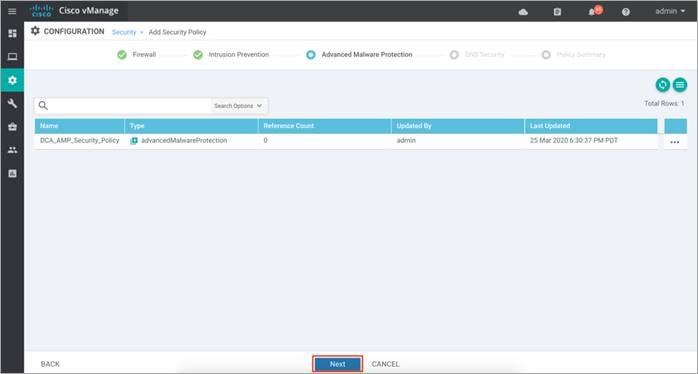Open the notifications bell icon

click(592, 12)
